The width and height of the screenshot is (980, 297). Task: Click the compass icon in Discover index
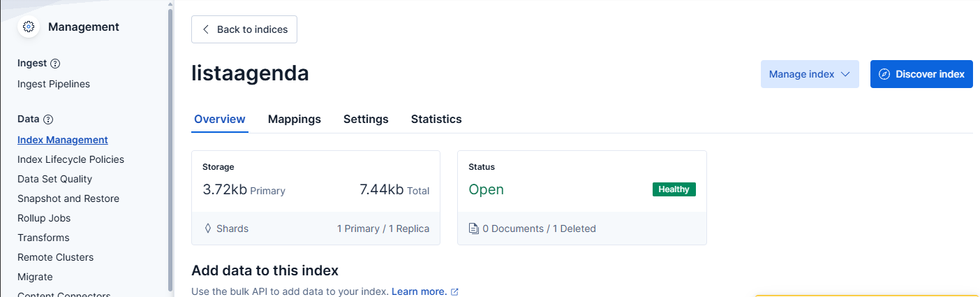tap(884, 74)
